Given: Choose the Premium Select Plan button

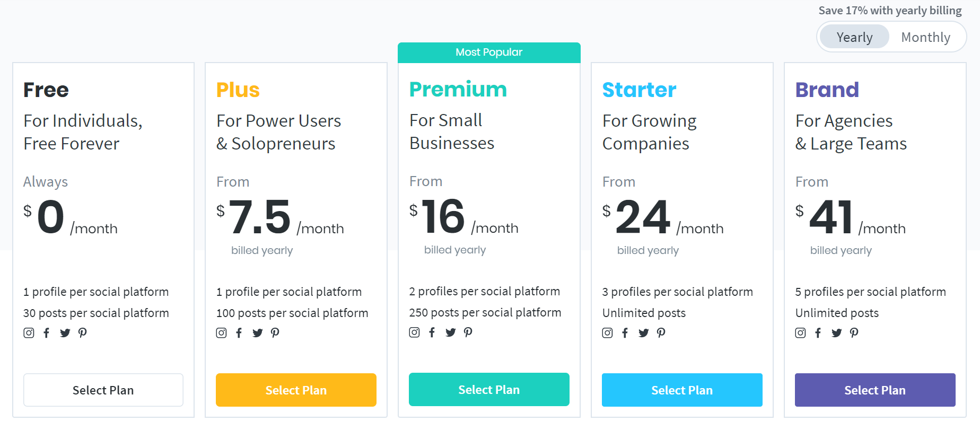Looking at the screenshot, I should pos(489,390).
